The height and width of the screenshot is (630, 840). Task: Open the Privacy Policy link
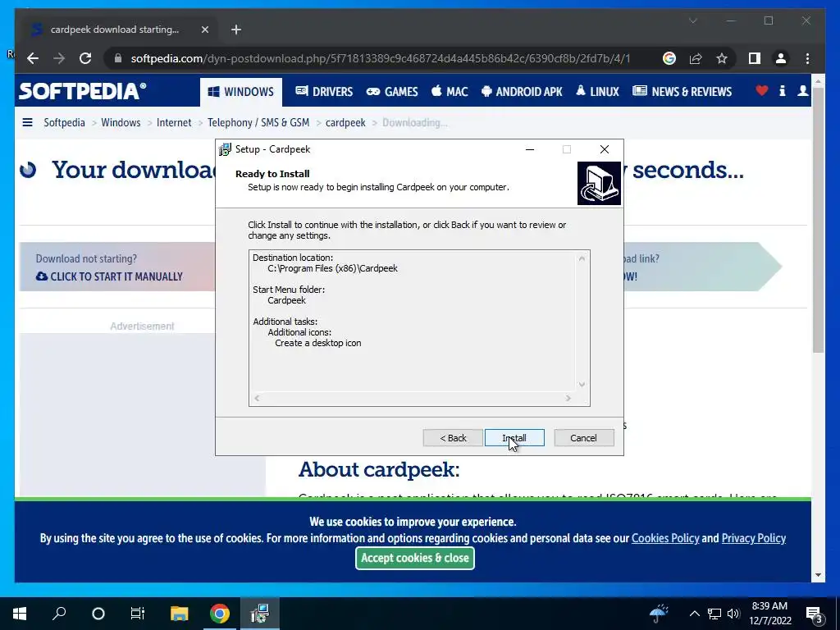coord(753,538)
